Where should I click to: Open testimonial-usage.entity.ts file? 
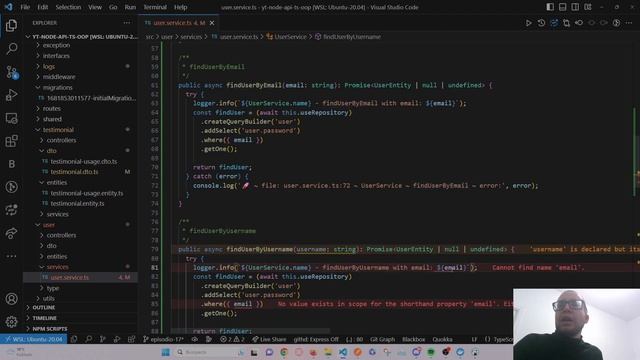[x=87, y=193]
